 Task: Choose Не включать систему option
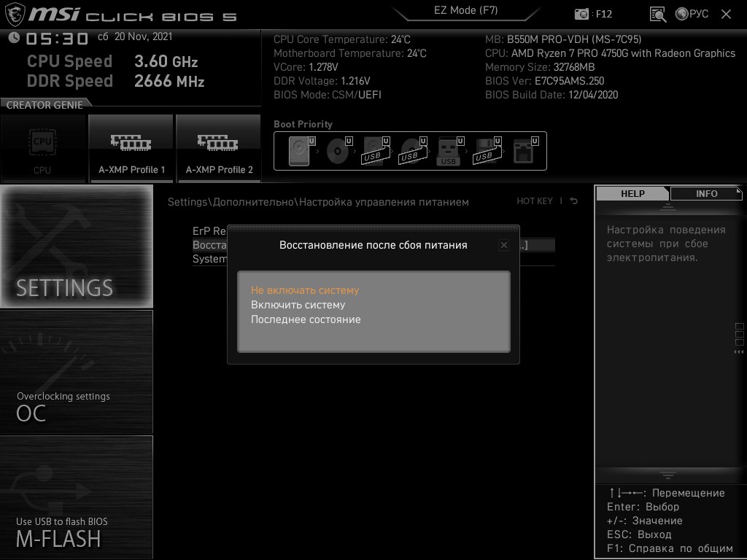click(x=305, y=290)
